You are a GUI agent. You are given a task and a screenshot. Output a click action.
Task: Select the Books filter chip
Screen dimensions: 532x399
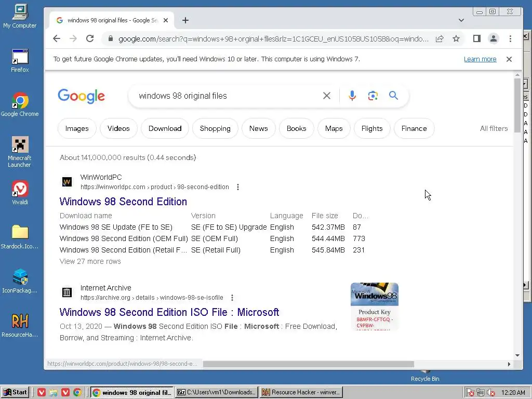coord(296,129)
